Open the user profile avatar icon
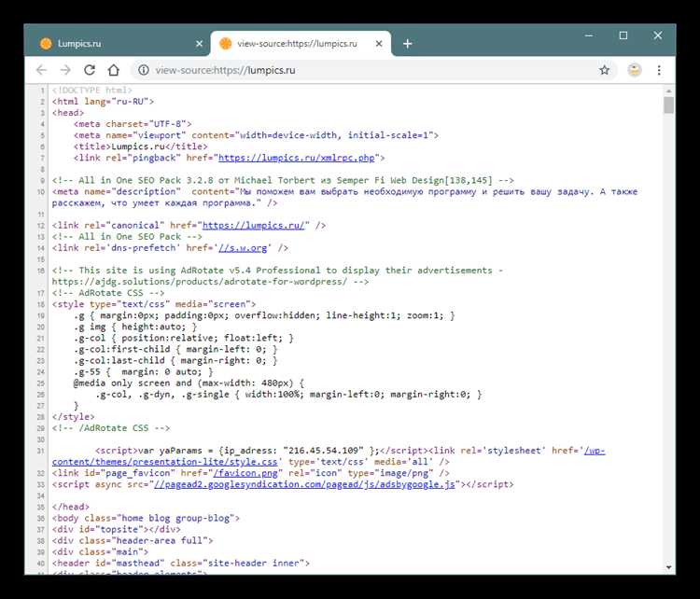 [635, 70]
